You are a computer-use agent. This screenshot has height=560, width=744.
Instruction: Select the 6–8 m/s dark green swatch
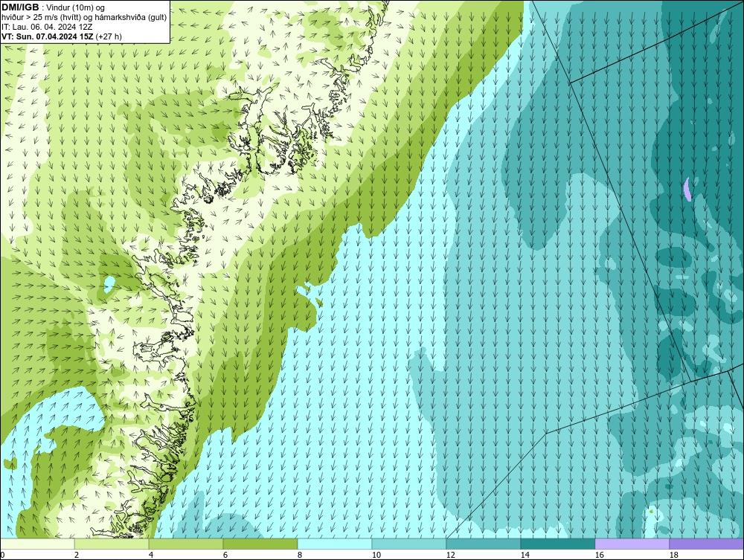point(260,544)
